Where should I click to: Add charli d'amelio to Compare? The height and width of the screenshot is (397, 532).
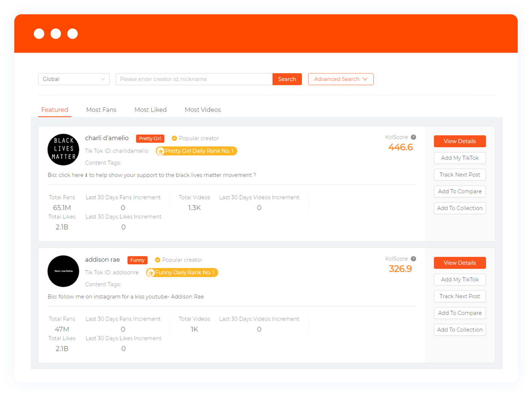click(x=460, y=191)
